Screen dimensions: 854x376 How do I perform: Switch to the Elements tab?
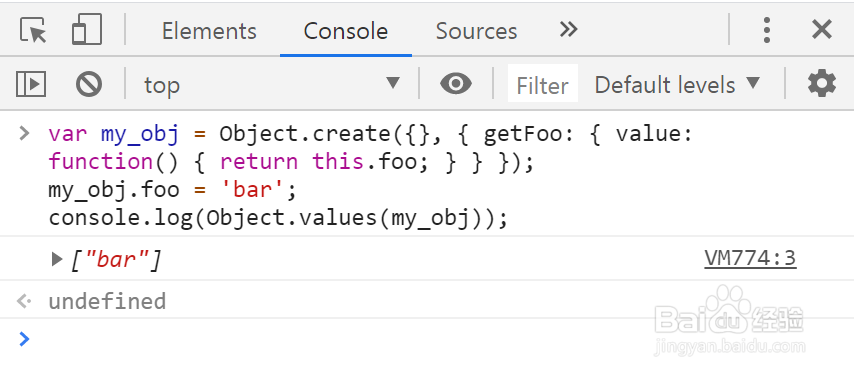[x=209, y=31]
